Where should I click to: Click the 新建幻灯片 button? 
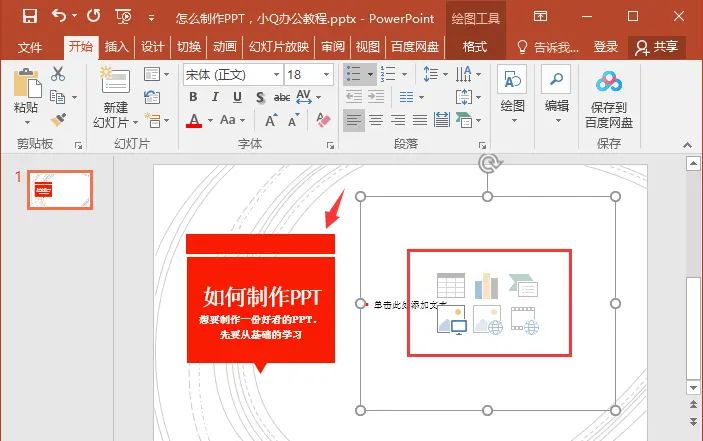115,97
